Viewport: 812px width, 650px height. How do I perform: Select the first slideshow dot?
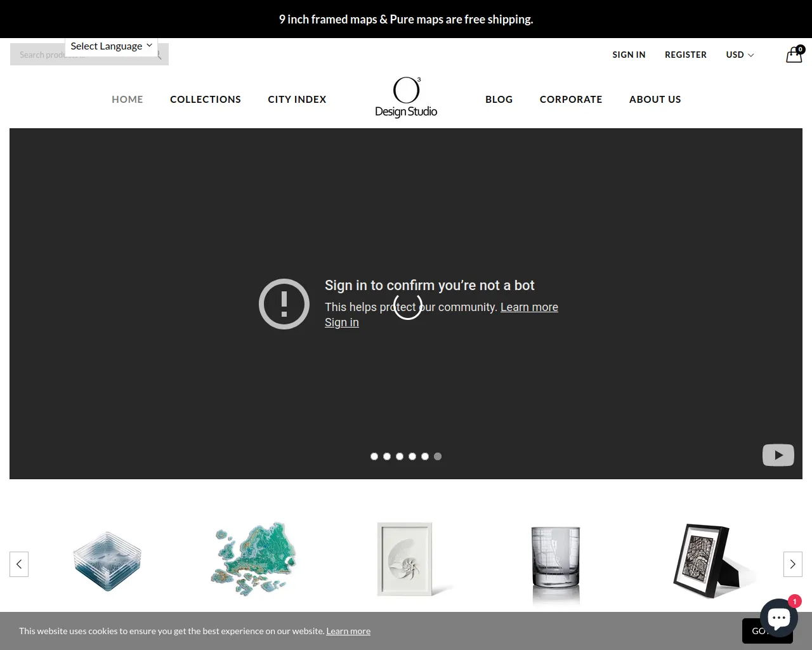[x=374, y=456]
